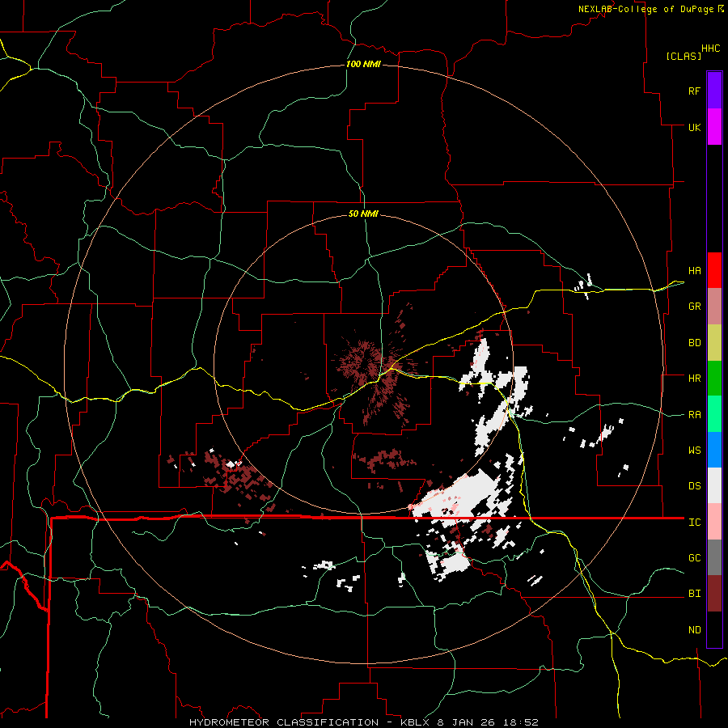Viewport: 728px width, 728px height.
Task: Select the yellow BD legend swatch
Action: (714, 343)
